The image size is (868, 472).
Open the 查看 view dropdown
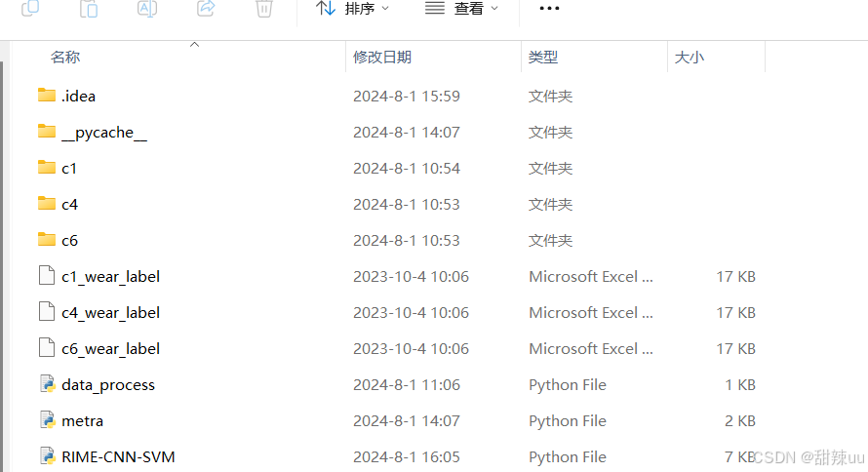tap(461, 9)
